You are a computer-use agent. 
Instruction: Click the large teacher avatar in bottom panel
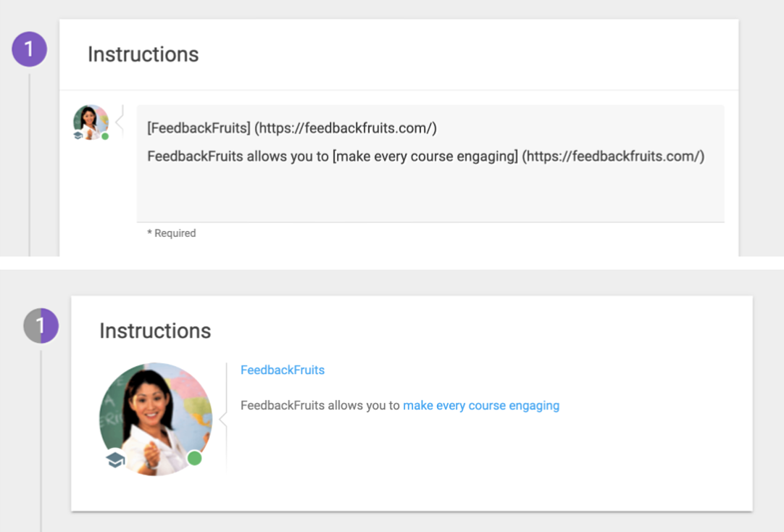156,419
